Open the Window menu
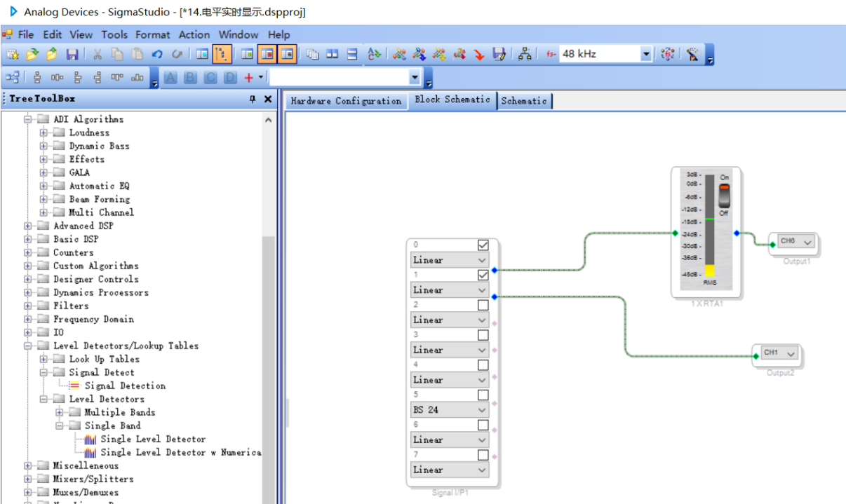Image resolution: width=846 pixels, height=504 pixels. coord(239,34)
